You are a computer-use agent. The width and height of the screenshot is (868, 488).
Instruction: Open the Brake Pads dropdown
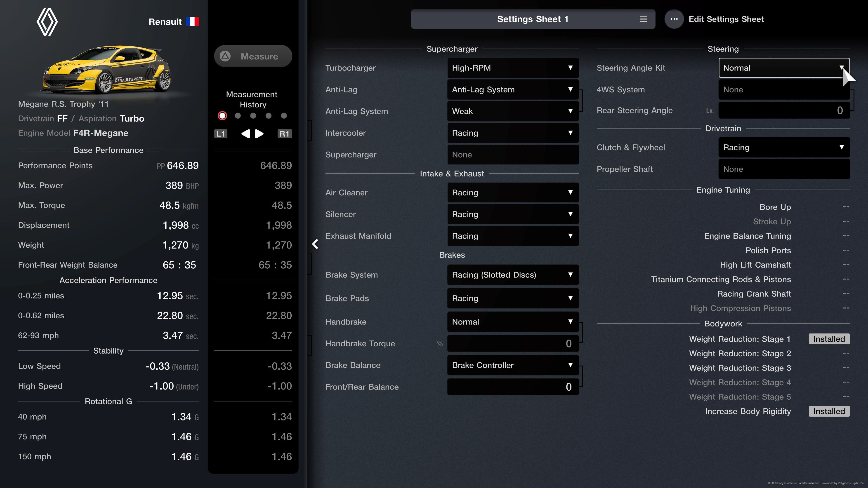pyautogui.click(x=513, y=298)
